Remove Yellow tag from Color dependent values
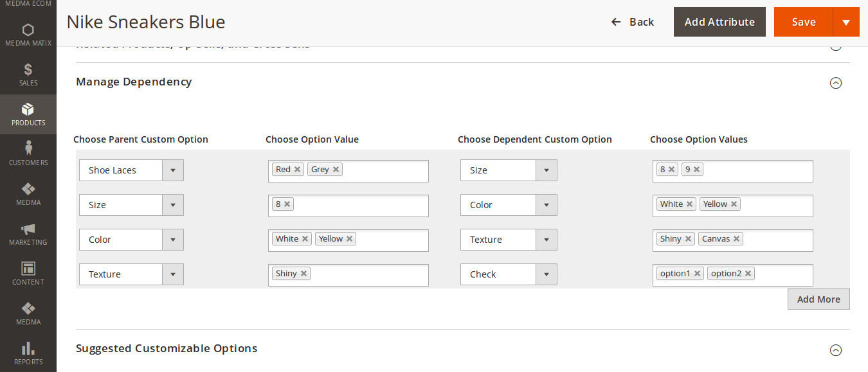 (x=734, y=204)
